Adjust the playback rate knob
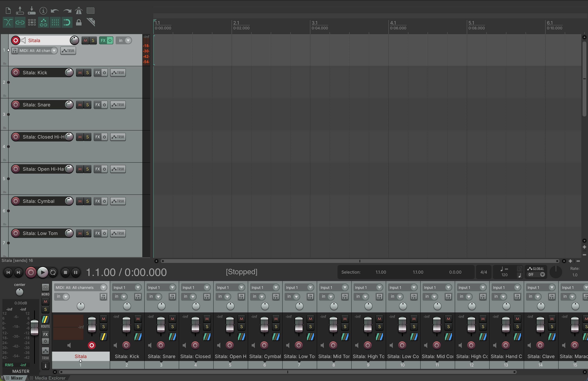Screen dimensions: 588x381 click(556, 272)
